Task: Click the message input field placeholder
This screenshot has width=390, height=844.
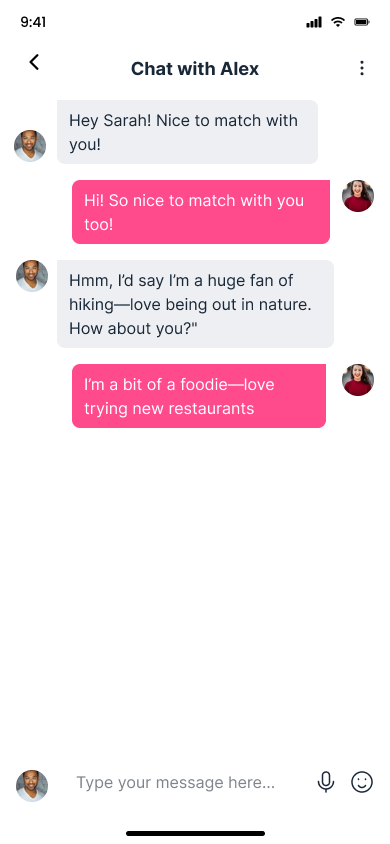Action: click(175, 782)
